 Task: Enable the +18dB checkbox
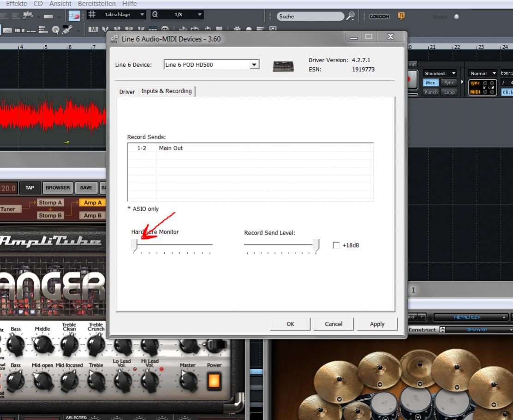(x=336, y=245)
